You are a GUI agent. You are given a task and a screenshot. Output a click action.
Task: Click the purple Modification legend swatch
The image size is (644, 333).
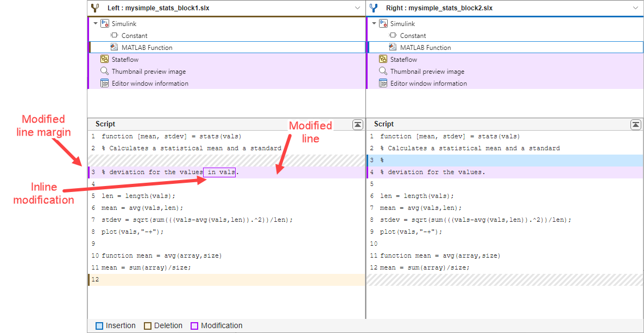194,326
